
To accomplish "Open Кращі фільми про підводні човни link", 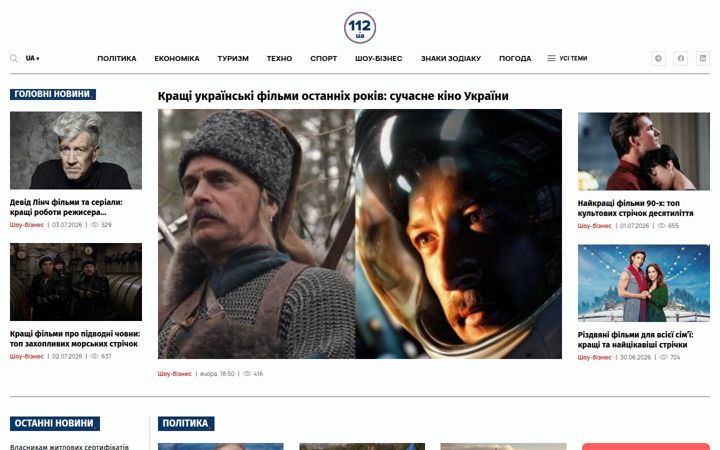I will 75,338.
